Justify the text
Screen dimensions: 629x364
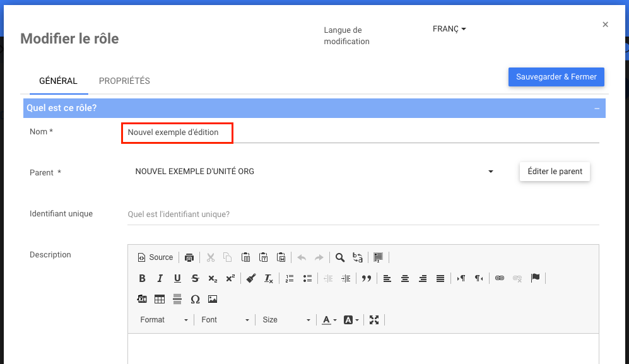pyautogui.click(x=440, y=278)
